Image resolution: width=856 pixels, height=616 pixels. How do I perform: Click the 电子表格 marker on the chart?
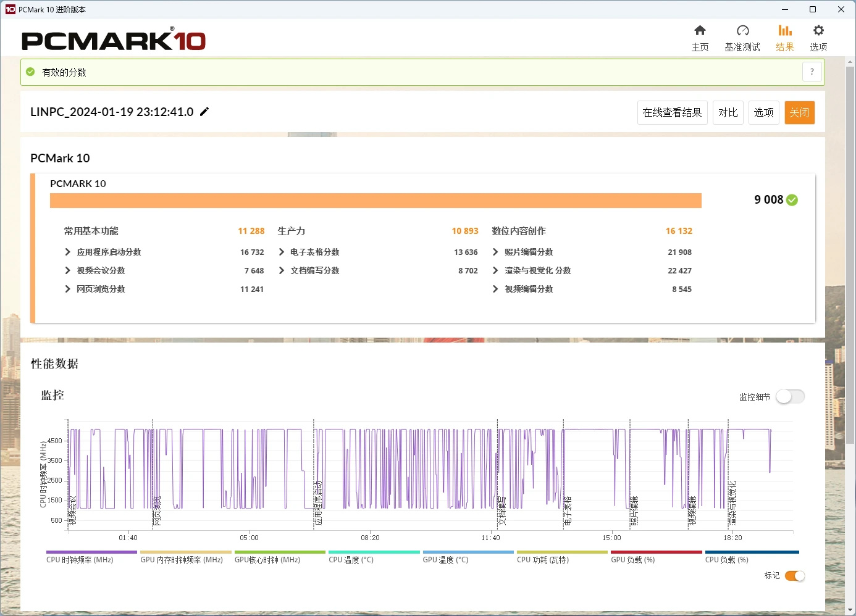tap(568, 510)
